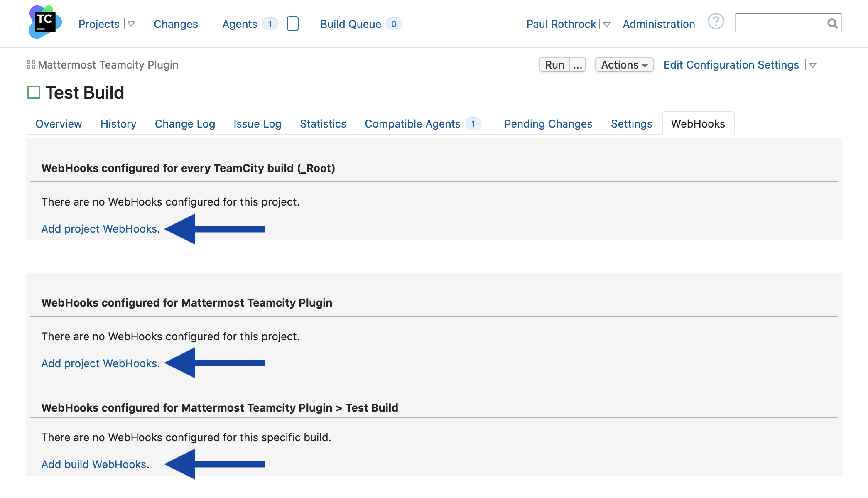Open the Statistics tab
This screenshot has width=868, height=498.
[323, 123]
